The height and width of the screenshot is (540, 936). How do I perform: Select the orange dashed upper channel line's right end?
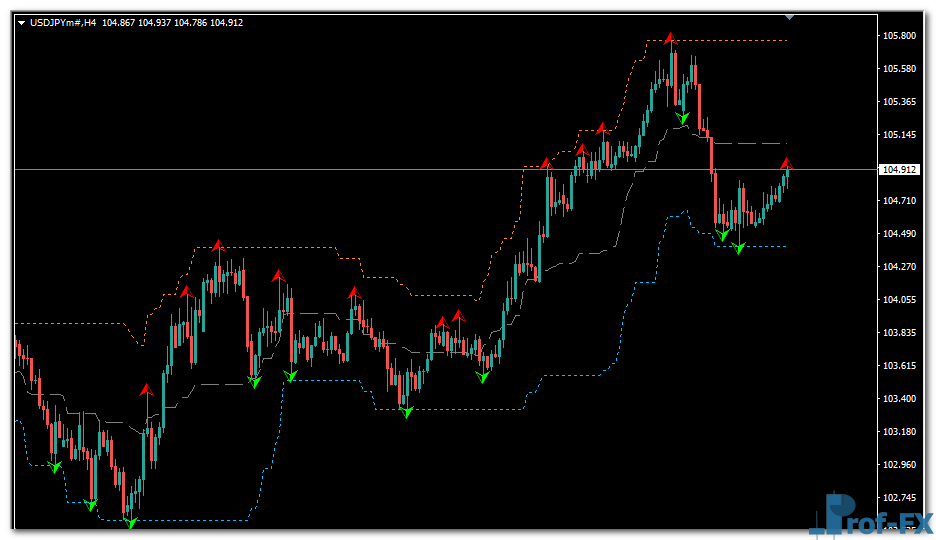784,41
